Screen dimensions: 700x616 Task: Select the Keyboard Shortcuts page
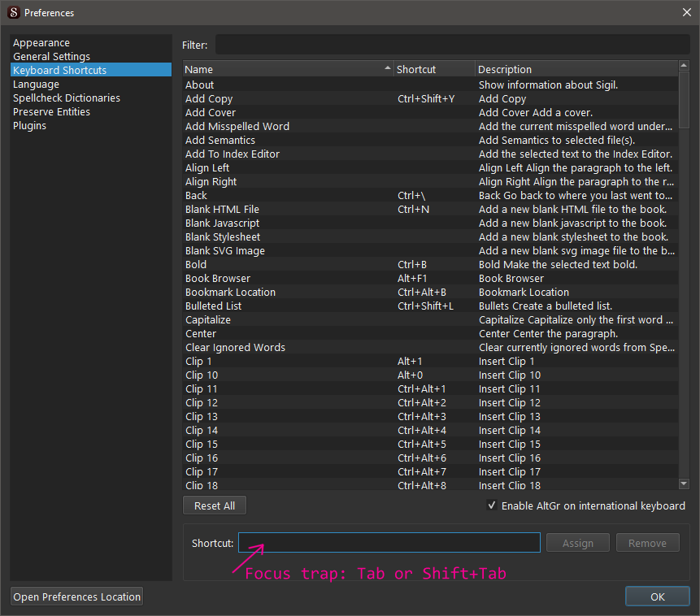(91, 70)
